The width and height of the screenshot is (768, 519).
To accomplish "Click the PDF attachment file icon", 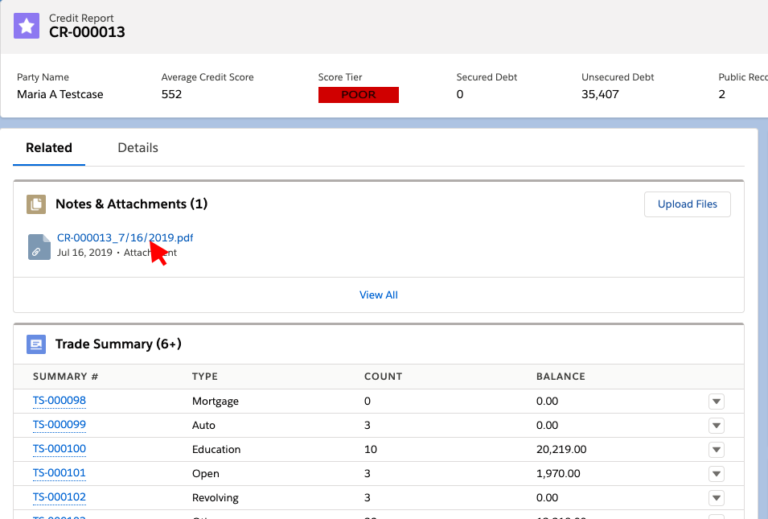I will [x=39, y=247].
